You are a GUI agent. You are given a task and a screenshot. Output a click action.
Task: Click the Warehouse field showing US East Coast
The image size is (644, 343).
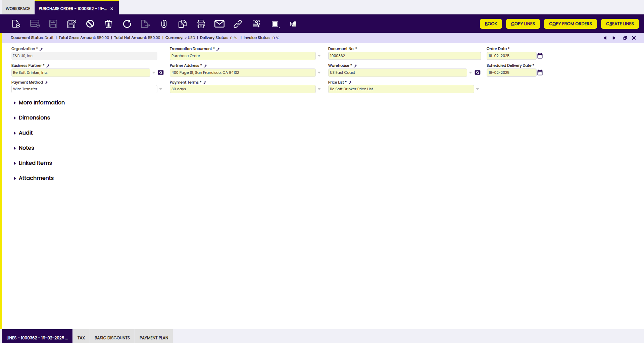point(397,72)
